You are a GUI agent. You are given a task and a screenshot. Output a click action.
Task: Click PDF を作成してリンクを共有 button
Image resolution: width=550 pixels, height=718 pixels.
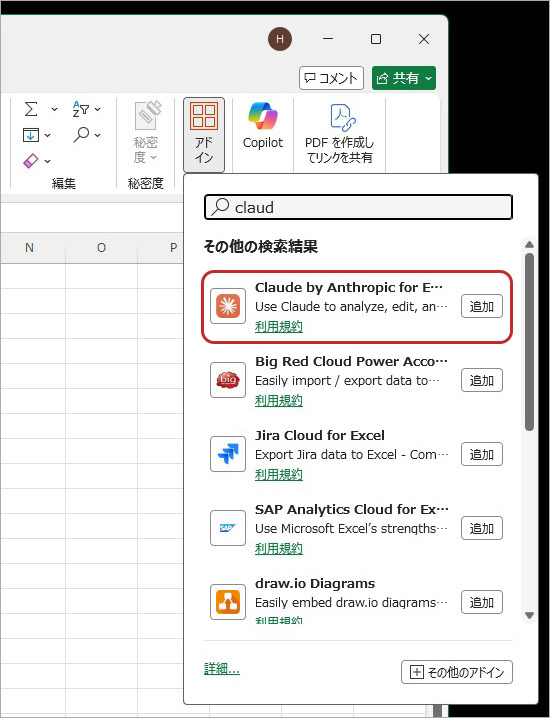(x=339, y=133)
